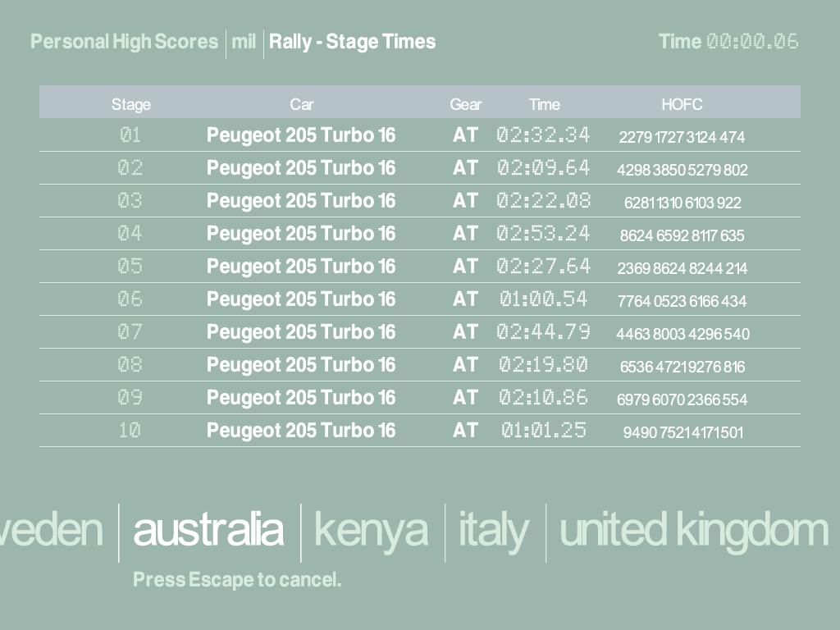The height and width of the screenshot is (630, 840).
Task: Click the HOFC column header
Action: (682, 104)
